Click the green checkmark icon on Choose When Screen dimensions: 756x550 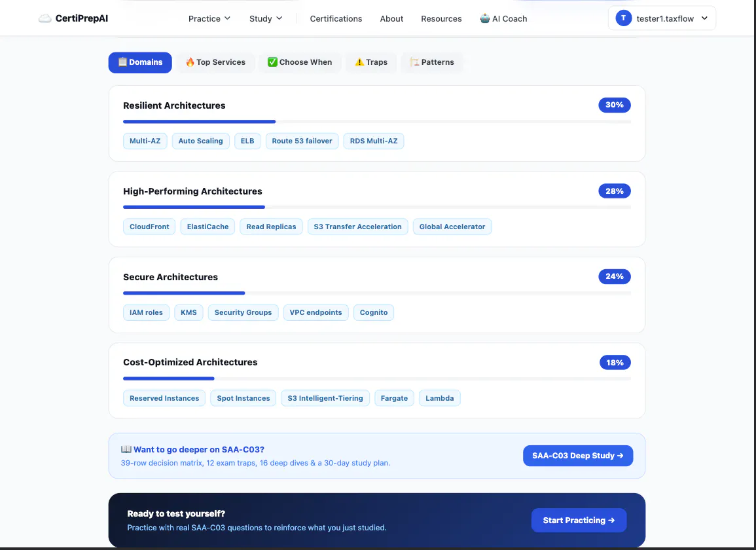pos(272,62)
